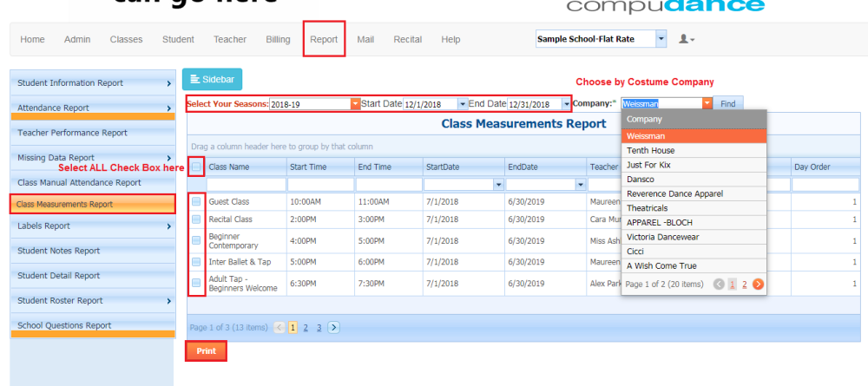Expand the Labels Report submenu

pyautogui.click(x=168, y=226)
